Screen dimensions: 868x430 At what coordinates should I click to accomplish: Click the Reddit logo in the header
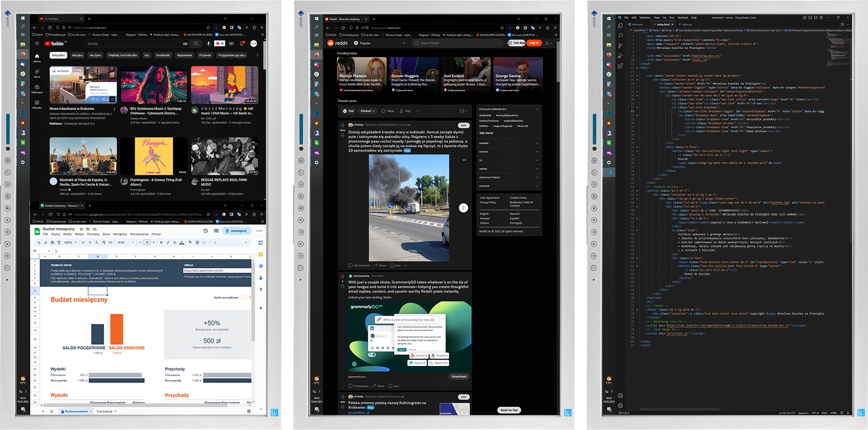(x=338, y=43)
